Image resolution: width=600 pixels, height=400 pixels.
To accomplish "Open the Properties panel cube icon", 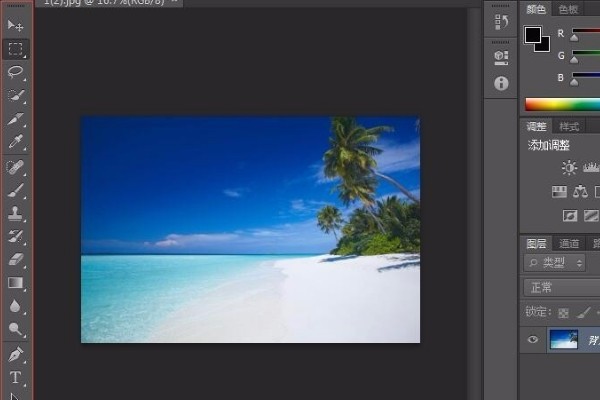I will tap(501, 57).
